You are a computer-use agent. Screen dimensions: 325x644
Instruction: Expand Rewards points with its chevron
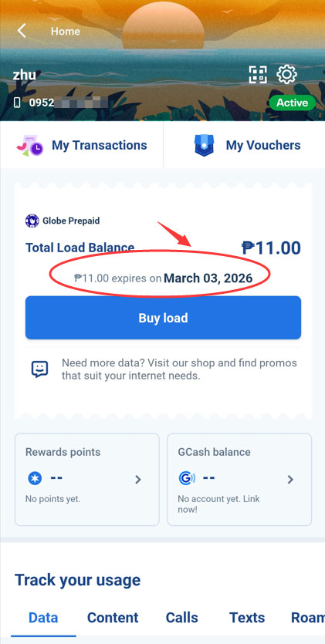[x=138, y=479]
